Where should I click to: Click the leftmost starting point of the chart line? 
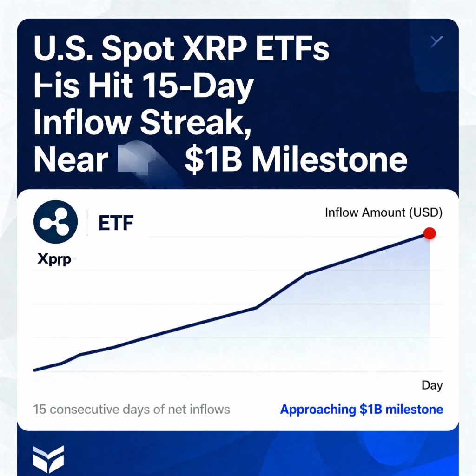35,370
